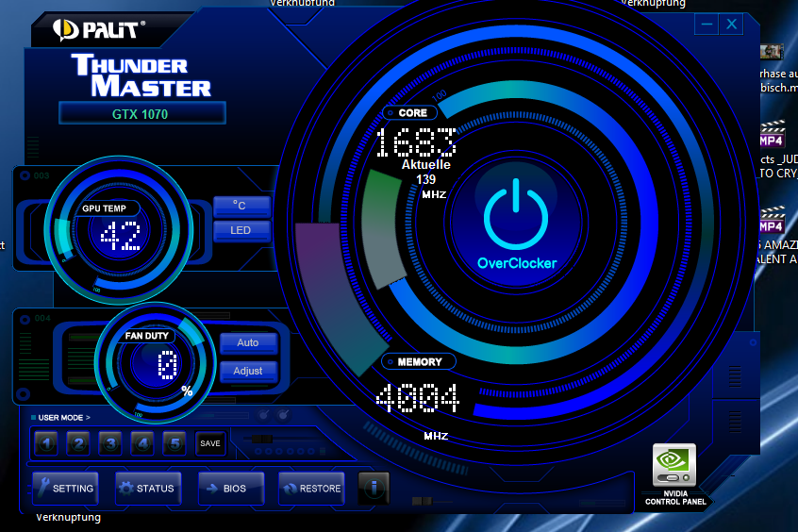The width and height of the screenshot is (798, 532).
Task: Click the upper MP4 desktop file icon
Action: [772, 134]
